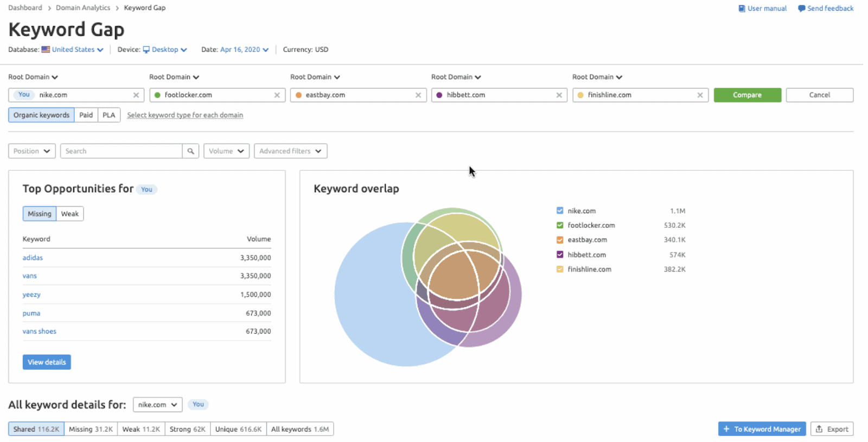
Task: Click the keyword Search input field
Action: point(122,151)
